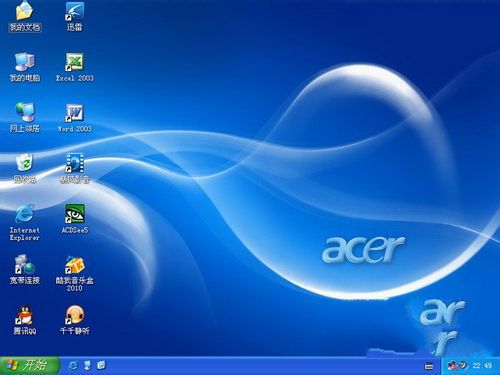
Task: Select the 宽带连接 broadband shortcut
Action: (25, 270)
